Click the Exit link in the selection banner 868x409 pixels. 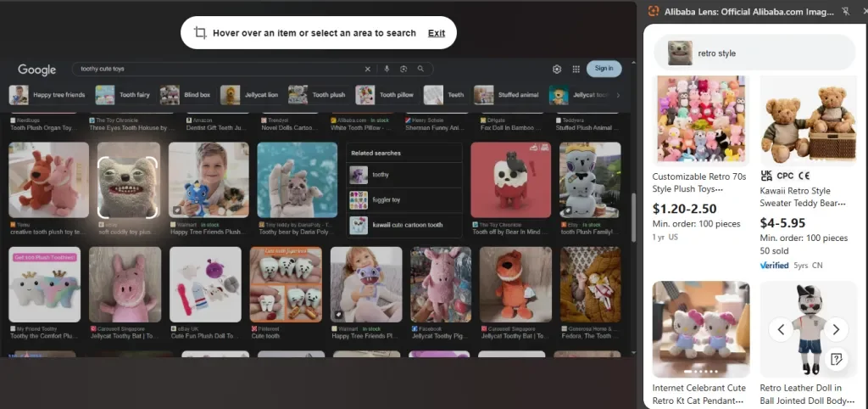coord(436,33)
